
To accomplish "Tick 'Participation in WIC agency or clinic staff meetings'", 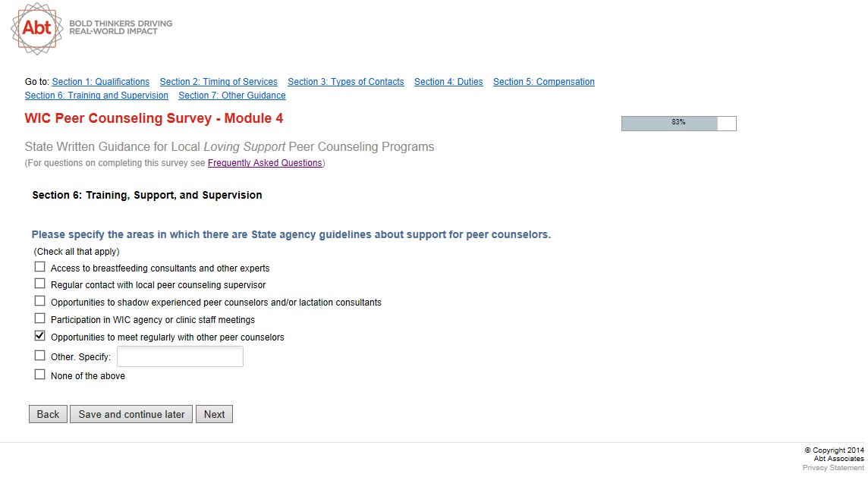I will (40, 318).
